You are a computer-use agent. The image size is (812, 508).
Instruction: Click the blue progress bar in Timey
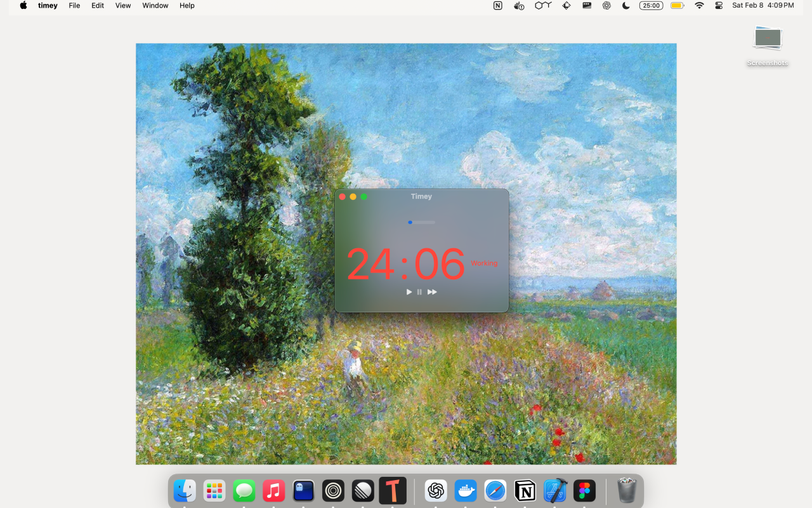422,222
